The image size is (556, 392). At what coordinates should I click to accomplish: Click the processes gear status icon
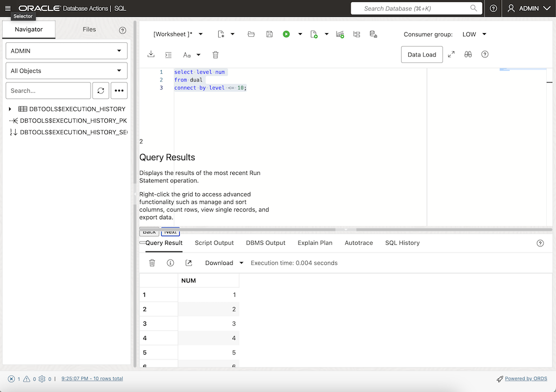tap(42, 379)
